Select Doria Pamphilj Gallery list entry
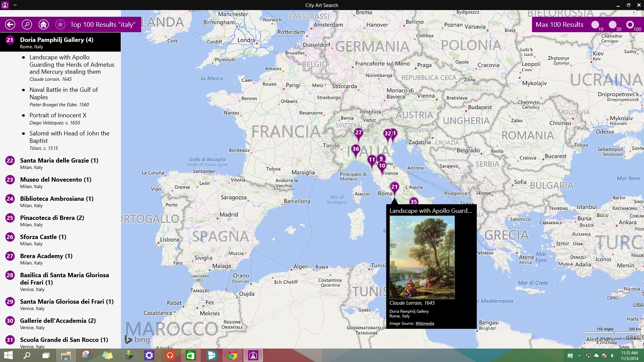This screenshot has height=362, width=644. click(60, 43)
